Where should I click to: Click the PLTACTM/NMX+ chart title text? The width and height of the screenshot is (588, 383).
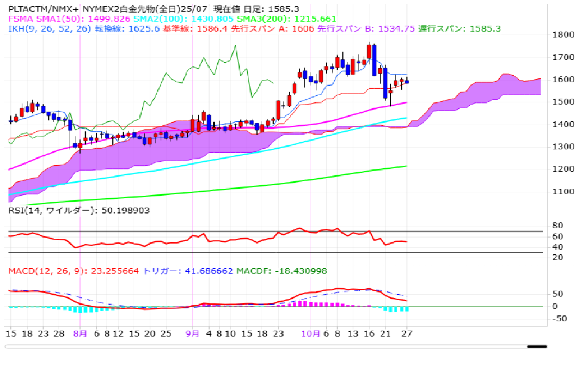[x=44, y=9]
